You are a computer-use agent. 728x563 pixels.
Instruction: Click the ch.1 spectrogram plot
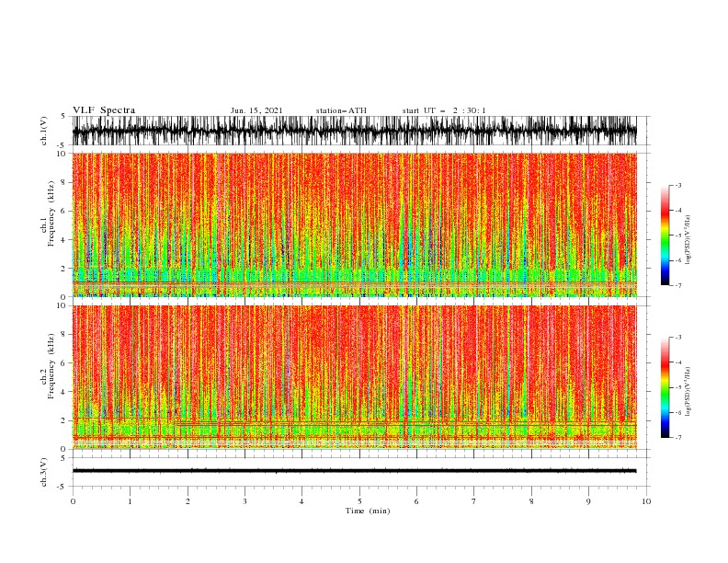click(x=355, y=224)
